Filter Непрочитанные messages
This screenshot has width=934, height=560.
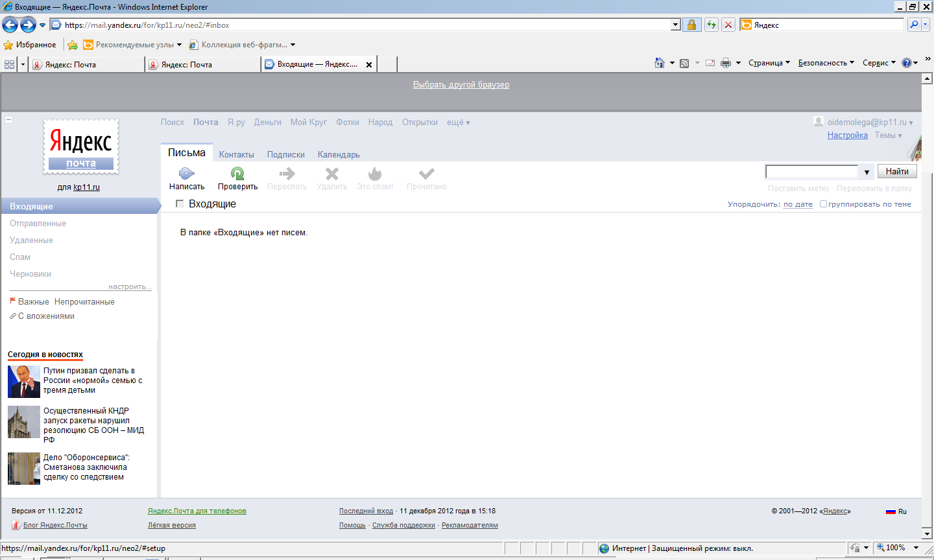coord(84,301)
